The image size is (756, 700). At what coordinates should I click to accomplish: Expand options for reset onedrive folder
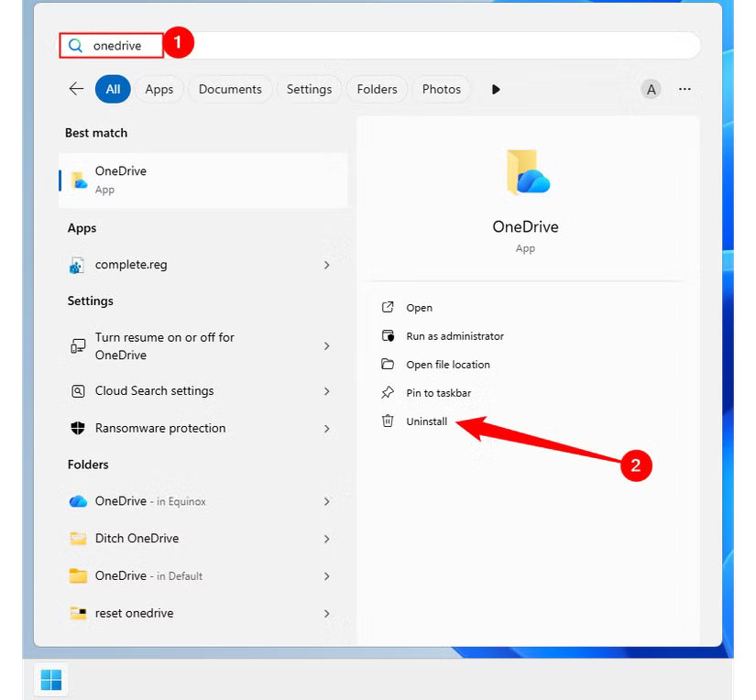pyautogui.click(x=326, y=613)
